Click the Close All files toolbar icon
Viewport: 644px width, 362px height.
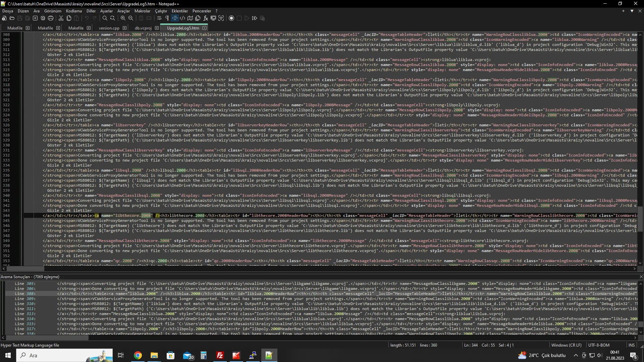coord(43,18)
